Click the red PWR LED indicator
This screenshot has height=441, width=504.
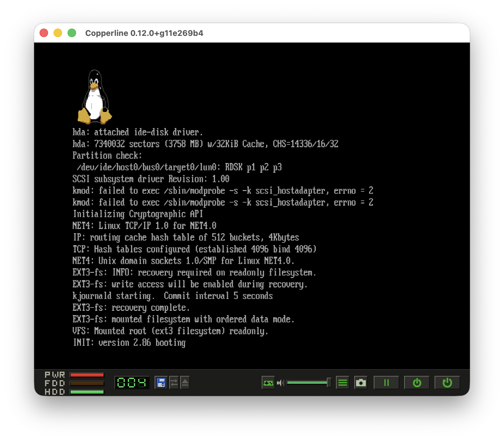87,375
